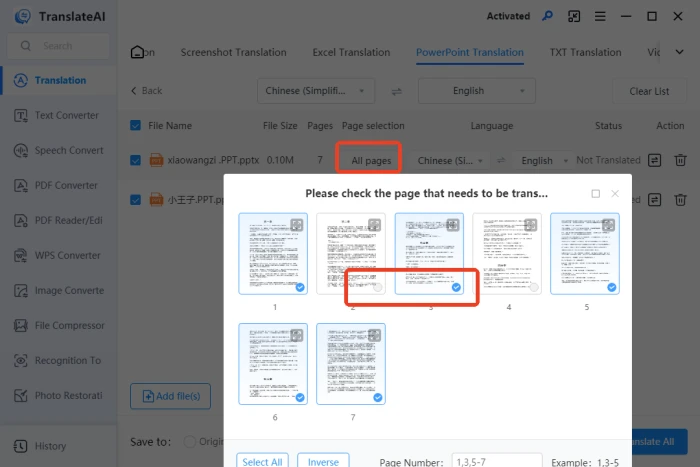The height and width of the screenshot is (467, 700).
Task: Select page 5 thumbnail
Action: click(585, 254)
